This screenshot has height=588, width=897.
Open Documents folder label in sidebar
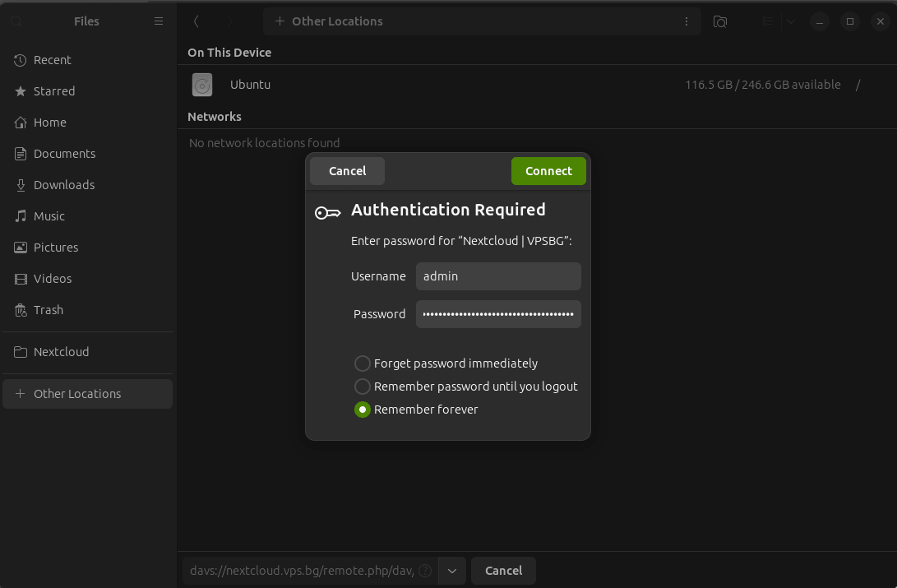click(65, 153)
